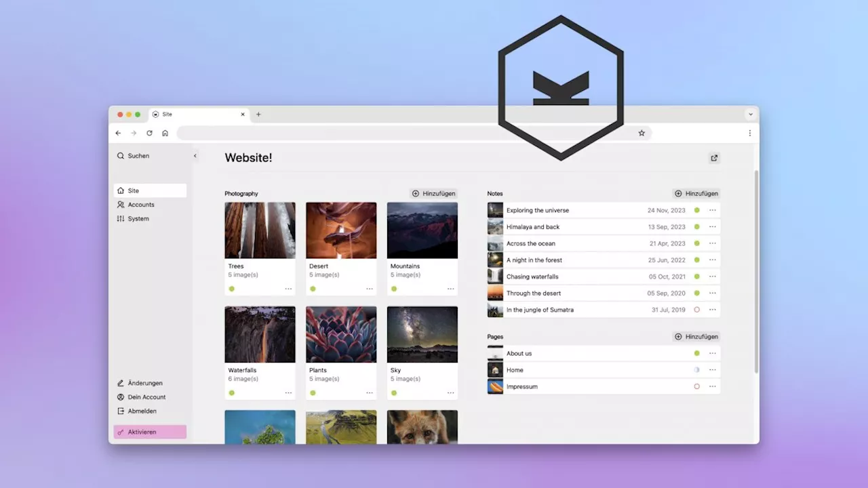Open the note Exploring the universe
Viewport: 868px width, 488px height.
[x=604, y=210]
